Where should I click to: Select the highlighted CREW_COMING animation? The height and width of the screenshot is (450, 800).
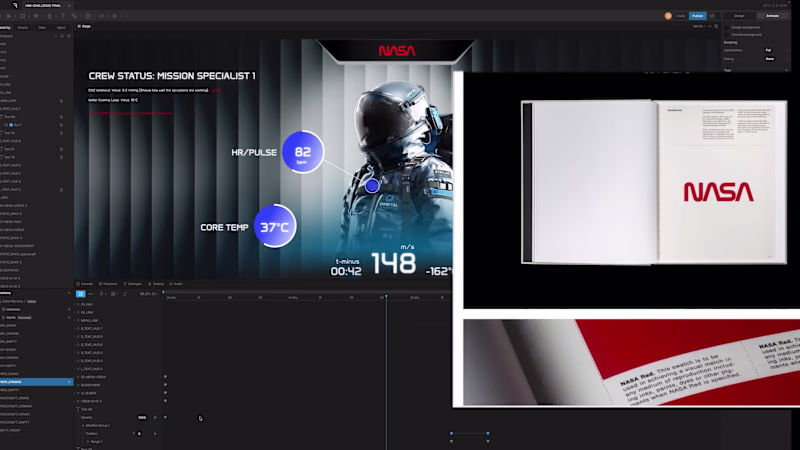pyautogui.click(x=37, y=382)
